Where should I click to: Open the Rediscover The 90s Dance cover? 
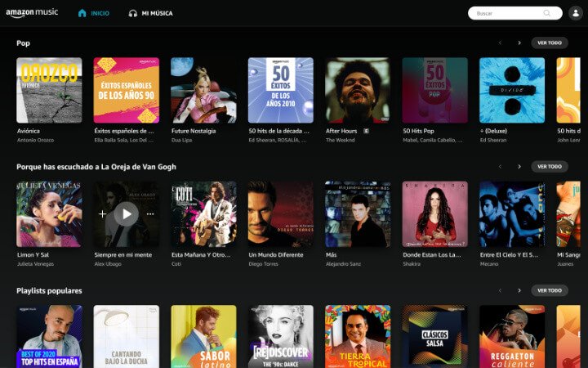[x=280, y=336]
